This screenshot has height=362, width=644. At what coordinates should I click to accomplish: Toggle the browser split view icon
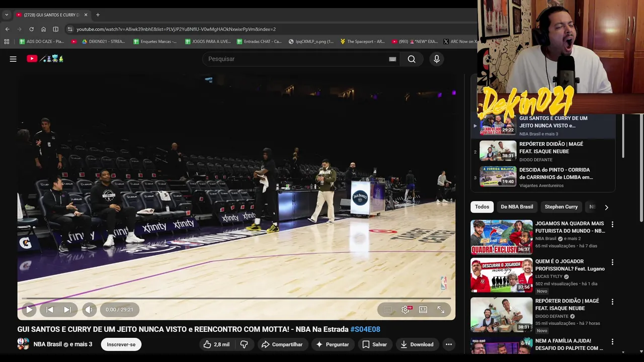[55, 29]
